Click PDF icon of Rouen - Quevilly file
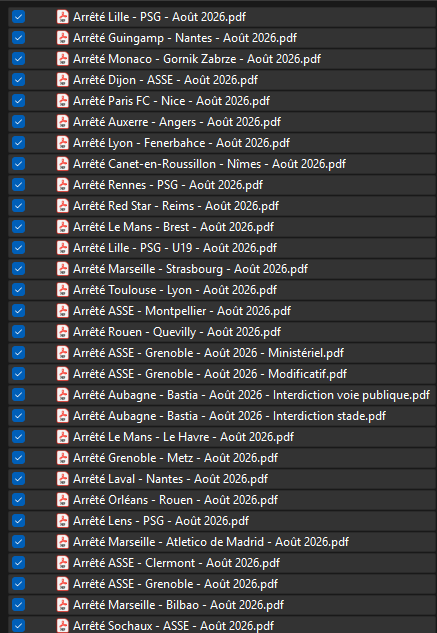 62,331
